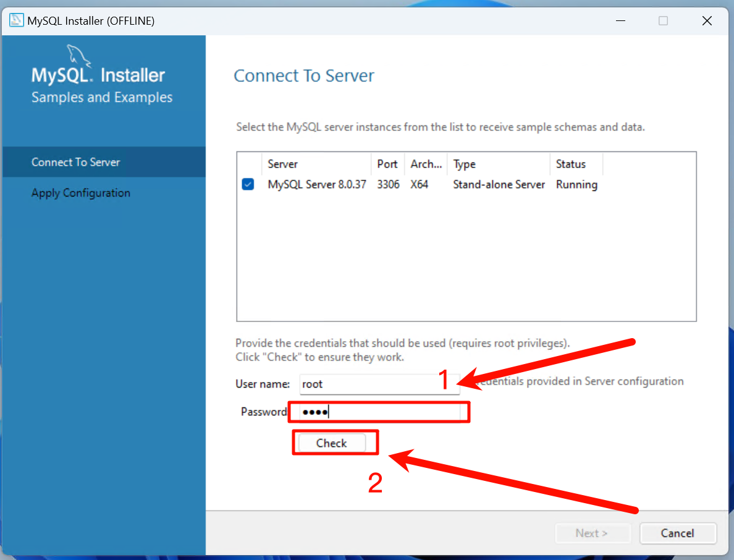Image resolution: width=734 pixels, height=560 pixels.
Task: Select the MySQL Server 8.0.37 row text
Action: coord(317,184)
